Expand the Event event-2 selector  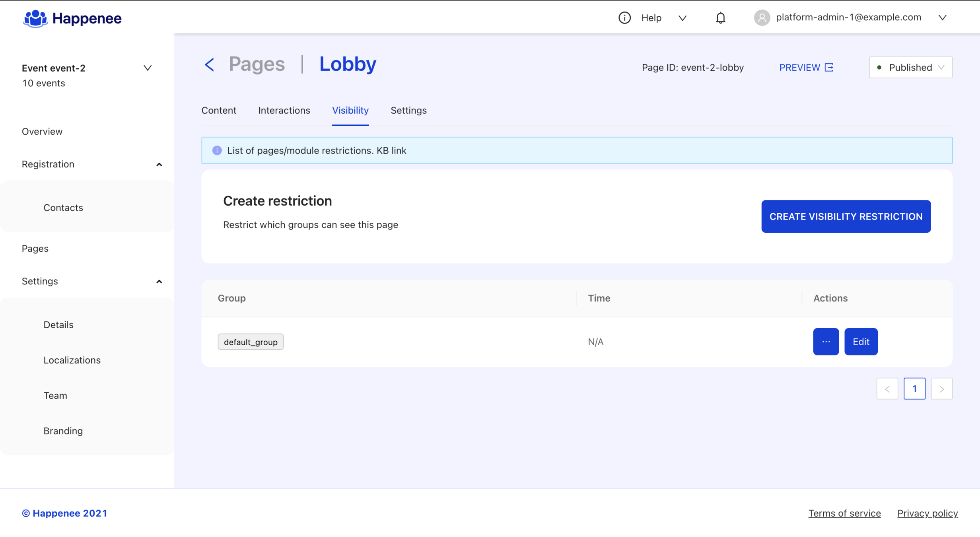coord(147,68)
